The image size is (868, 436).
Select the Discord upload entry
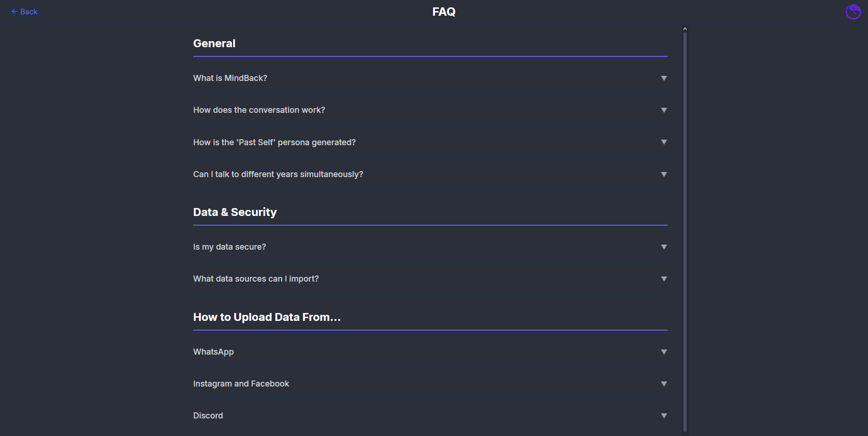click(x=208, y=416)
